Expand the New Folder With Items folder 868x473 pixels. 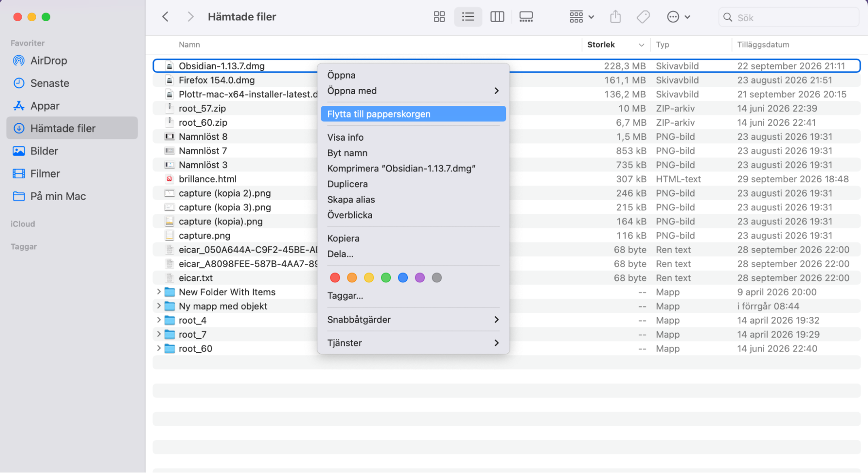pos(158,292)
